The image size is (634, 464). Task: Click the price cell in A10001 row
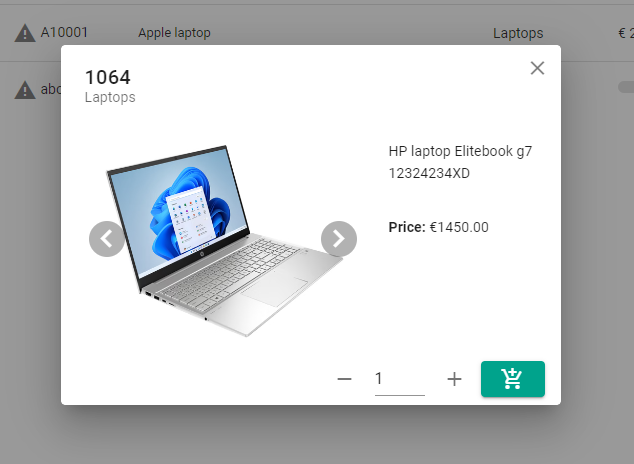[626, 33]
